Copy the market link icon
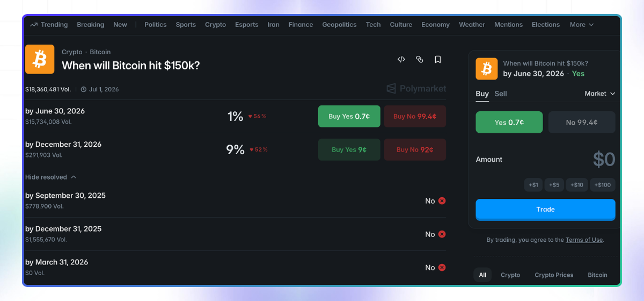This screenshot has height=301, width=644. coord(420,60)
